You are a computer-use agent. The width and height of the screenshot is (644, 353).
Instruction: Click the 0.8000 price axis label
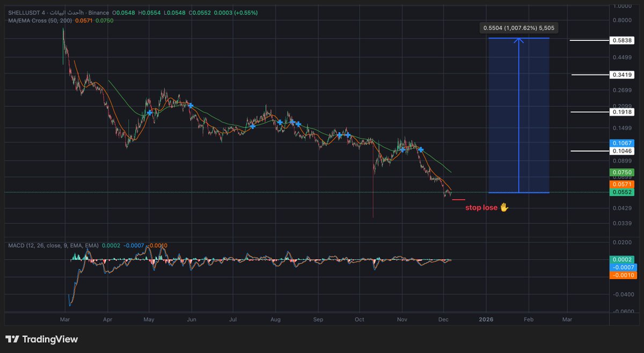tap(622, 20)
